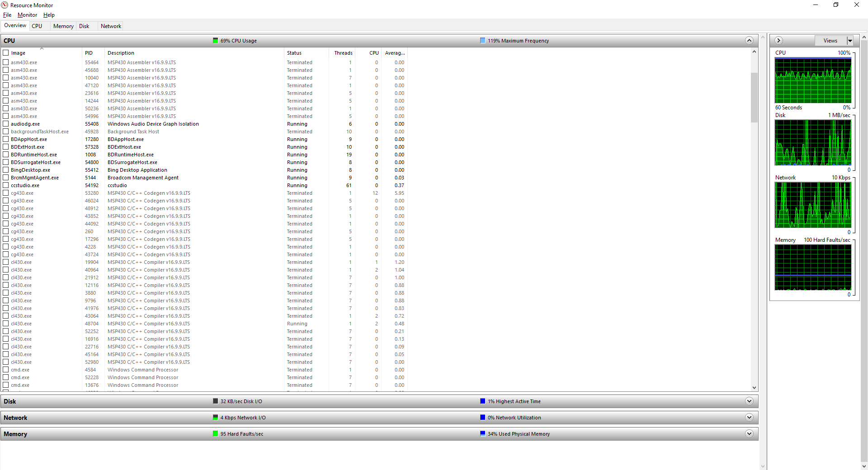Viewport: 868px width, 470px height.
Task: Click the Network activity graph
Action: tap(813, 205)
